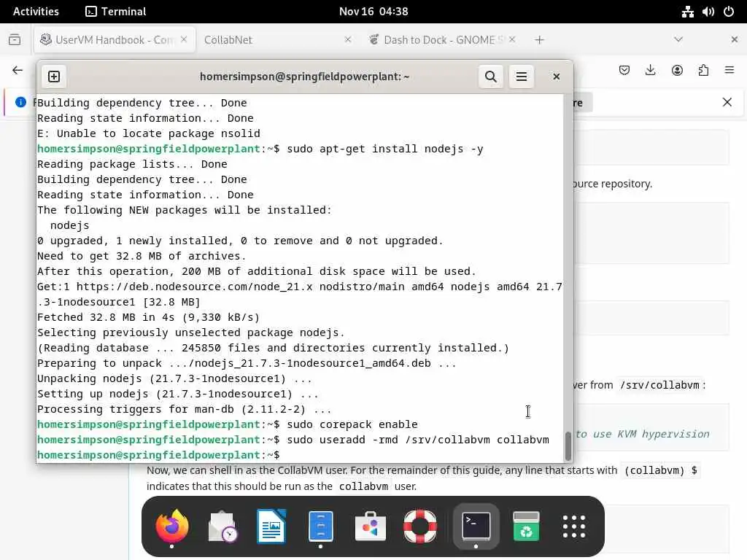
Task: Open Terminal app menu in top bar
Action: (x=116, y=12)
